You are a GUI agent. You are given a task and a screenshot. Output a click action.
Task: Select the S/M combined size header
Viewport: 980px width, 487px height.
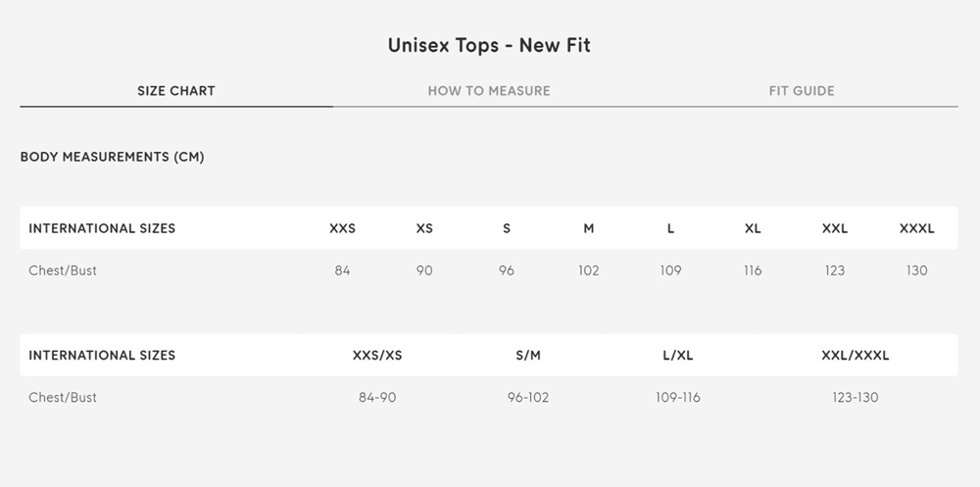(x=528, y=356)
